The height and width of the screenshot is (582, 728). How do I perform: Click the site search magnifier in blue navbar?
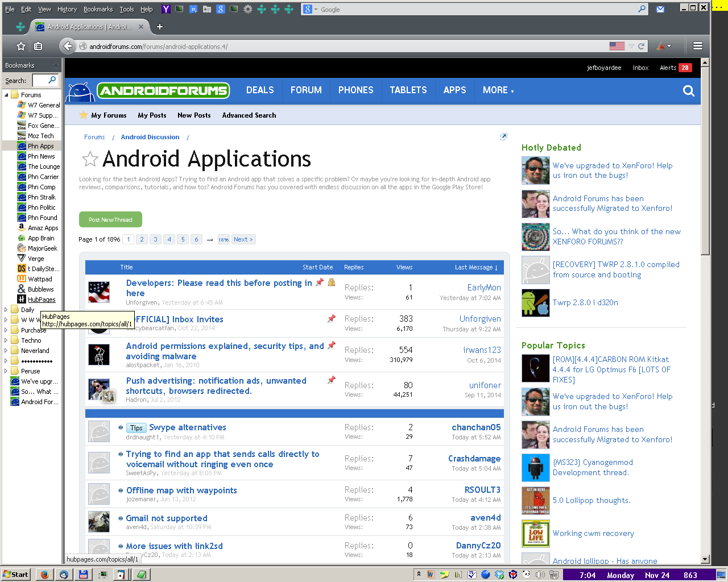click(x=689, y=91)
